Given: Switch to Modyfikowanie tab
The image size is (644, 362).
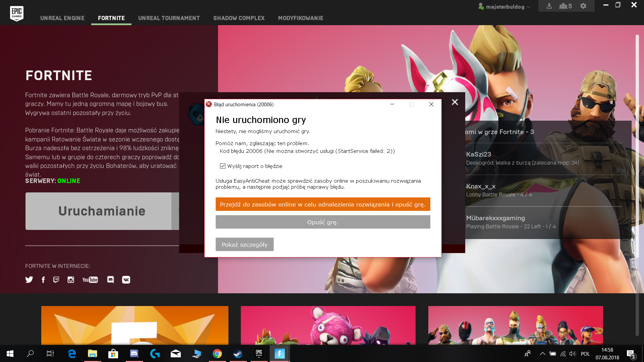Looking at the screenshot, I should 301,18.
